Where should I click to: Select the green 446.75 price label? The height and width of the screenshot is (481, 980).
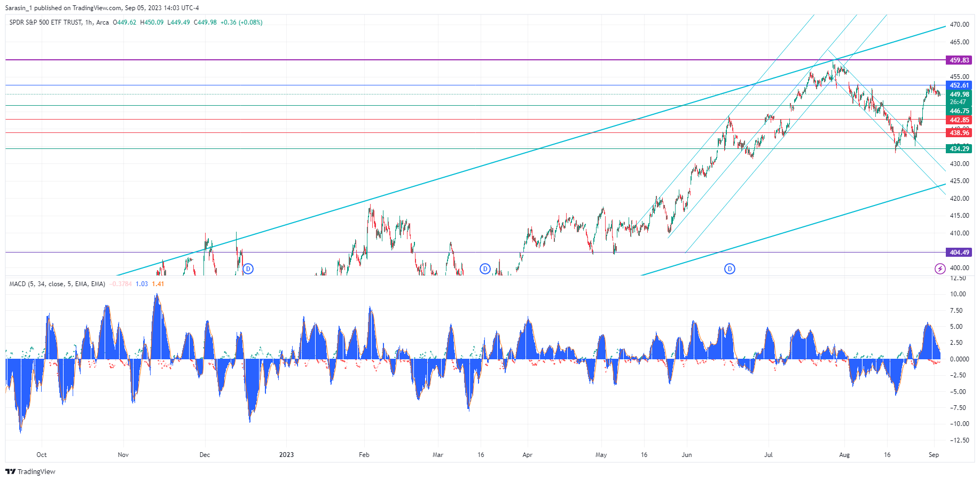pyautogui.click(x=959, y=111)
